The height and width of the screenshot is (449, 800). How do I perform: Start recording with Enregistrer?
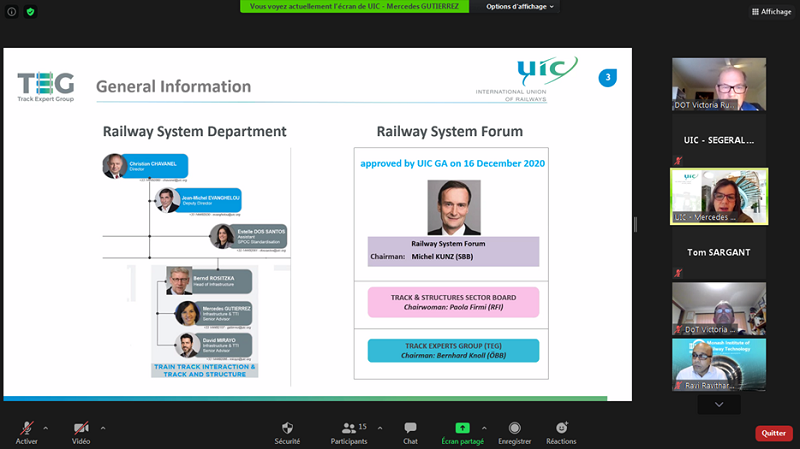pos(515,433)
